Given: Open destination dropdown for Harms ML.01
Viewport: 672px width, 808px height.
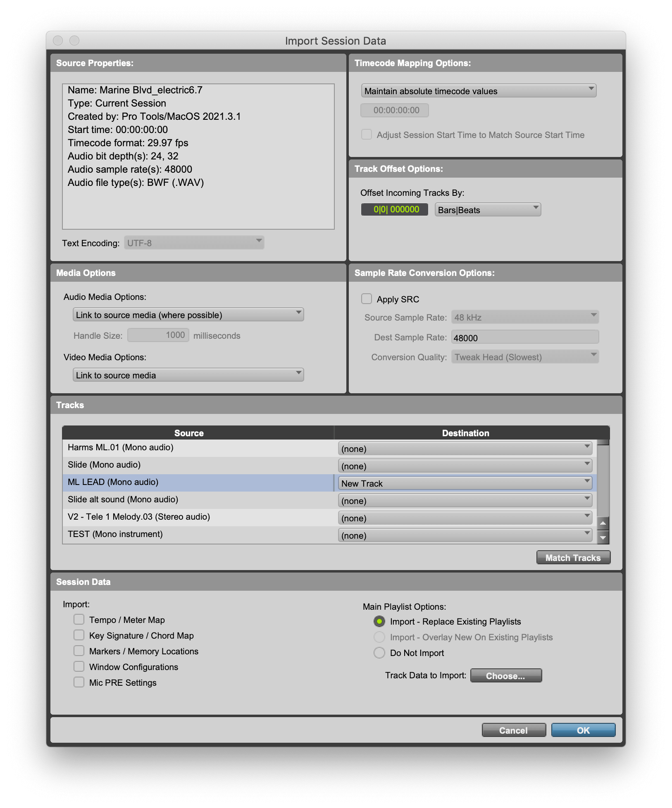Looking at the screenshot, I should coord(465,449).
